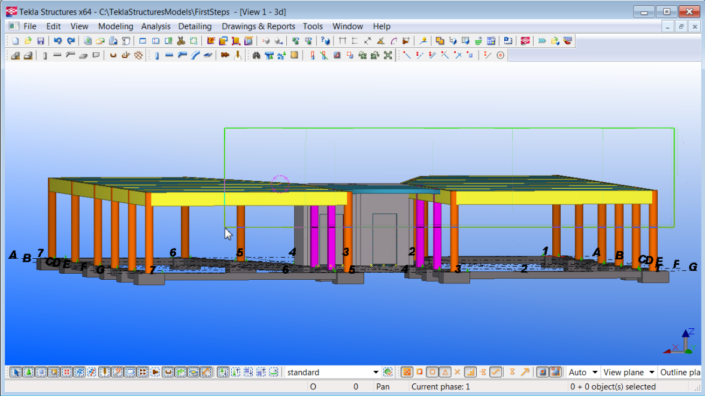The image size is (705, 396).
Task: Create a concrete column with the gray column icon
Action: pyautogui.click(x=45, y=55)
